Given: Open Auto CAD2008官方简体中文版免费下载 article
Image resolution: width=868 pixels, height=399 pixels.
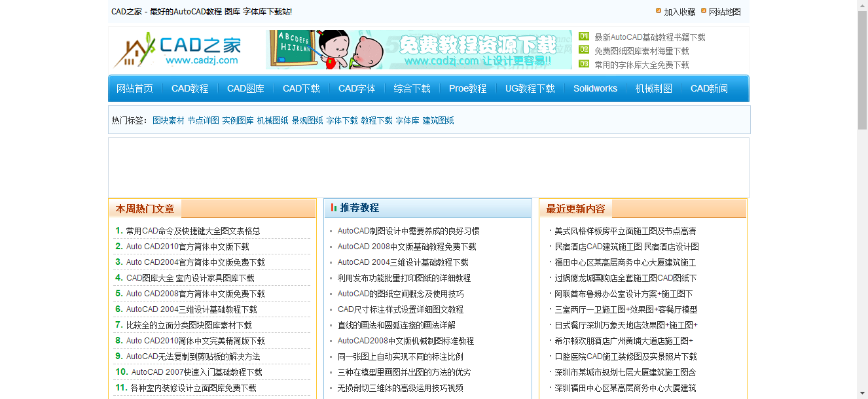Looking at the screenshot, I should click(196, 294).
